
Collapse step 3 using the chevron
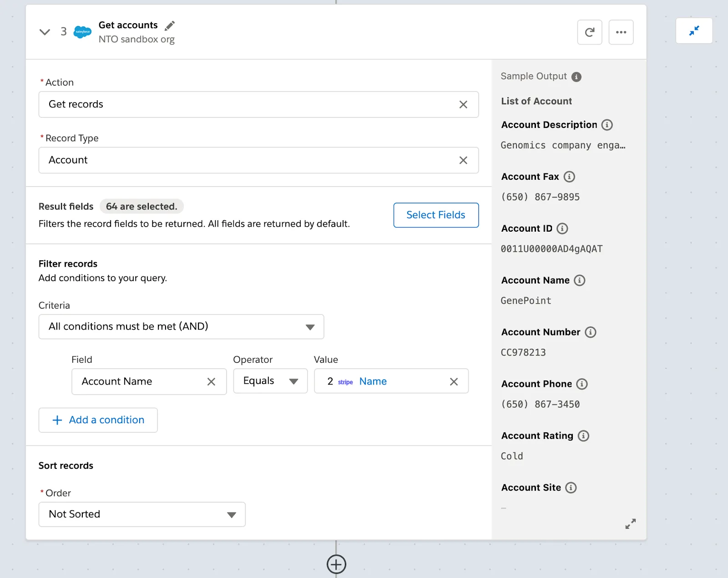point(44,32)
